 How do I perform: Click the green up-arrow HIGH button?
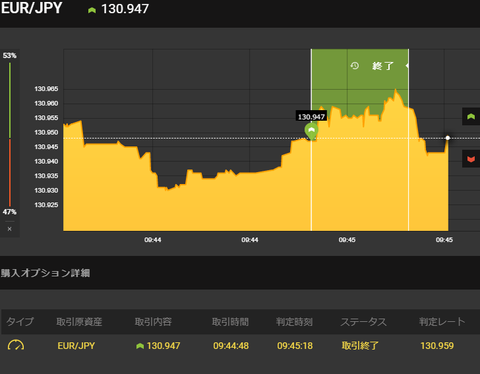pos(471,117)
